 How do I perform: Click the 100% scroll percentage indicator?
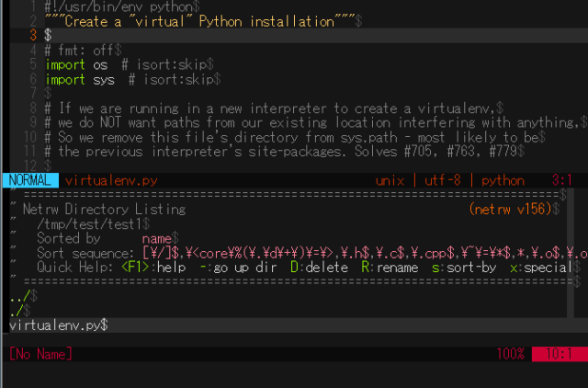click(511, 354)
